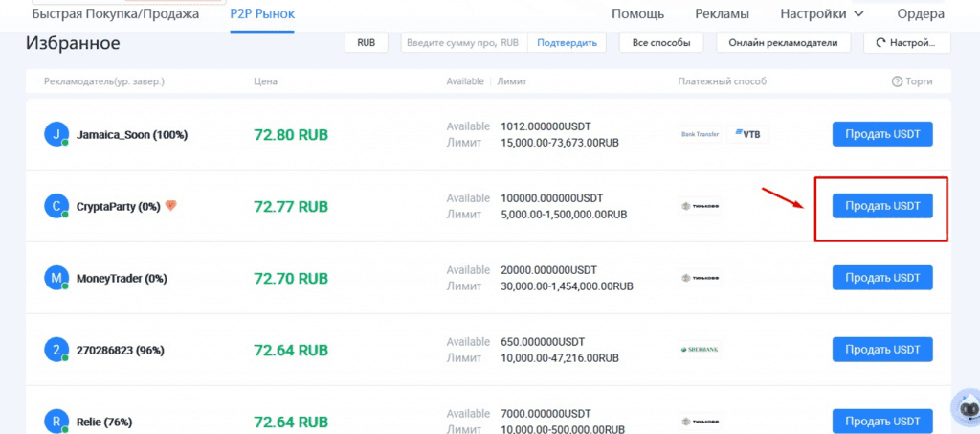The image size is (980, 434).
Task: Click the 20000.000000USDT available amount
Action: (x=548, y=270)
